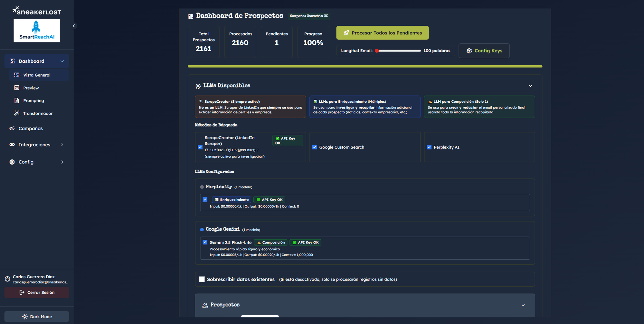The width and height of the screenshot is (644, 324).
Task: Open the Config Keys button
Action: (x=484, y=51)
